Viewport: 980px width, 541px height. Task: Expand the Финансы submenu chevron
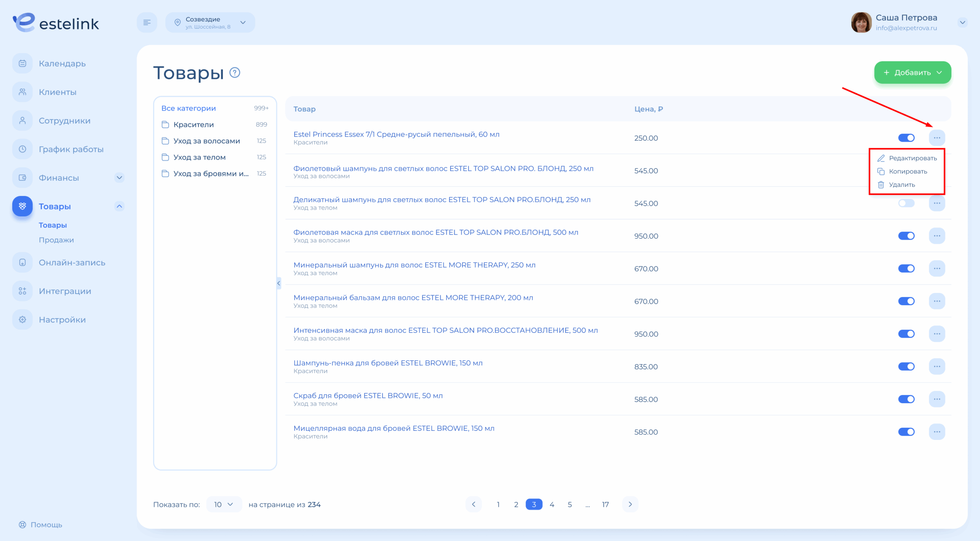pos(119,178)
